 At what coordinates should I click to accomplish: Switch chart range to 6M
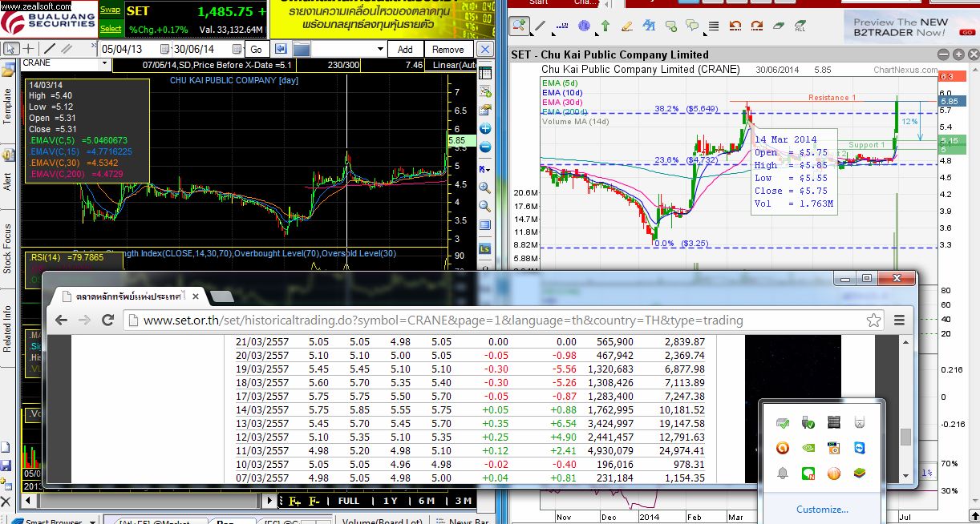pyautogui.click(x=427, y=501)
